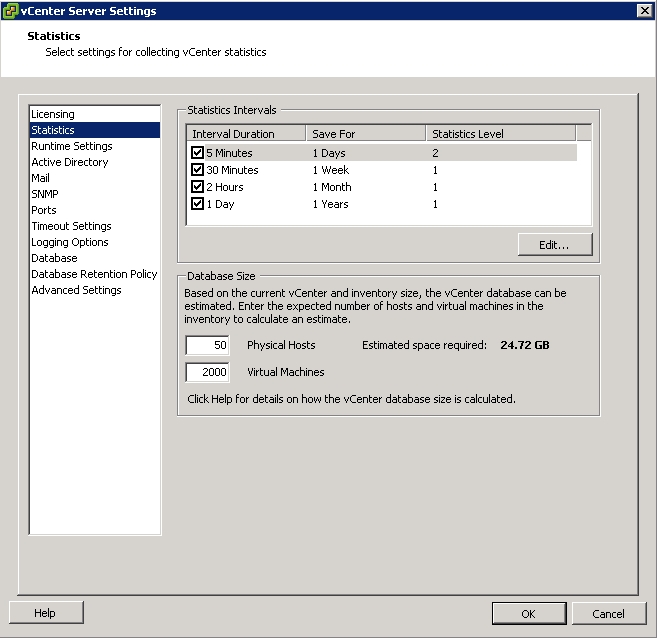Click statistics level '1' in 1 Day row
This screenshot has height=638, width=657.
click(435, 204)
